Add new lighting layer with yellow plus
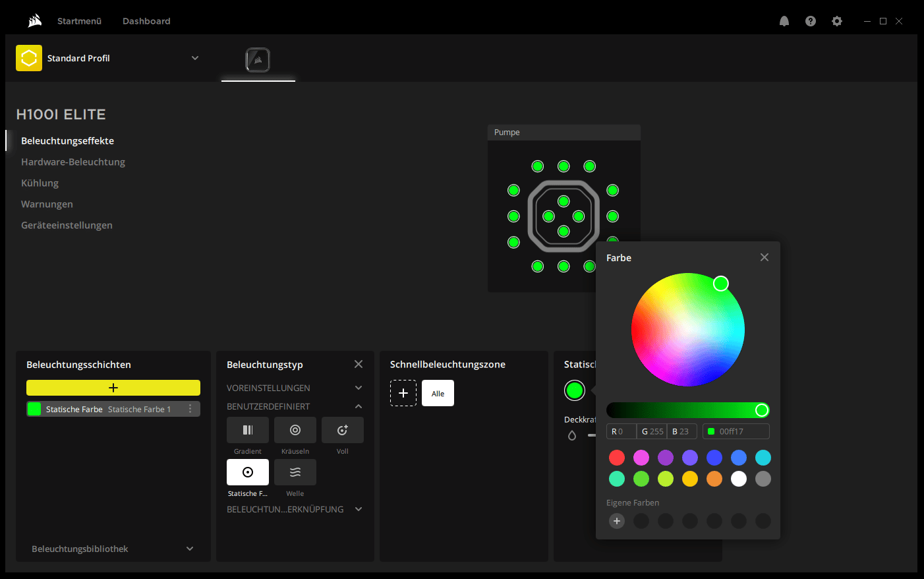 (x=113, y=388)
